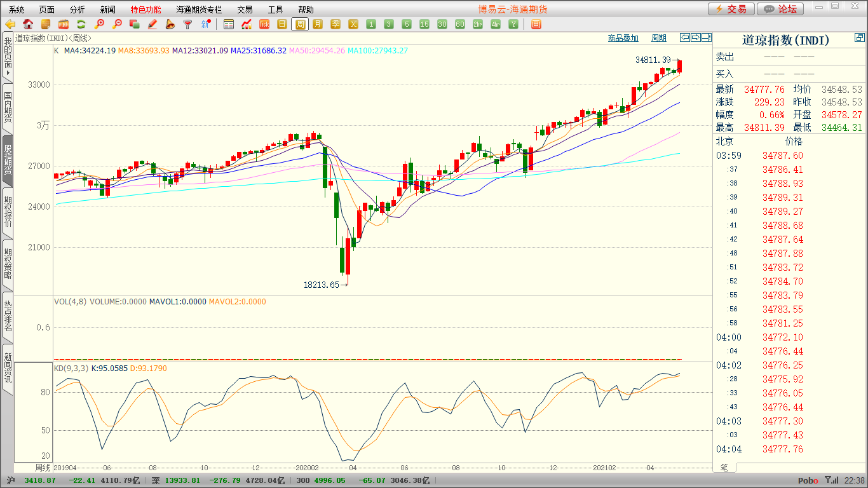Open the 系统 menu

click(x=17, y=10)
